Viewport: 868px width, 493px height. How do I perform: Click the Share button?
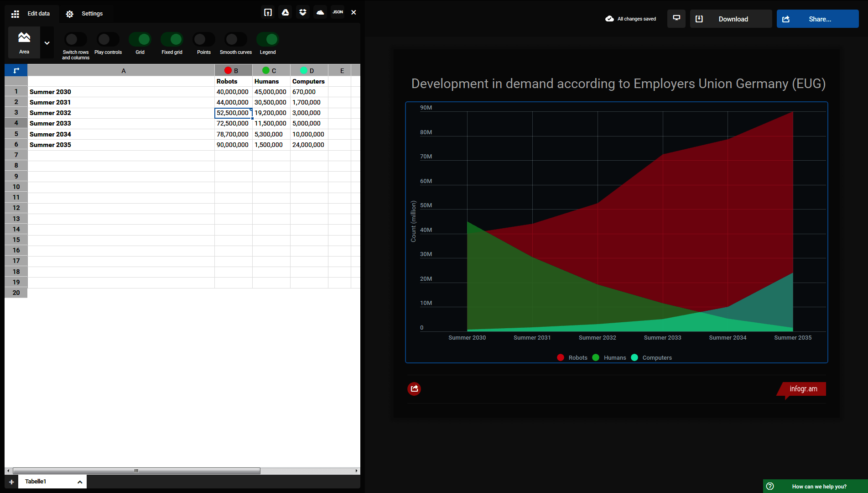(x=817, y=19)
